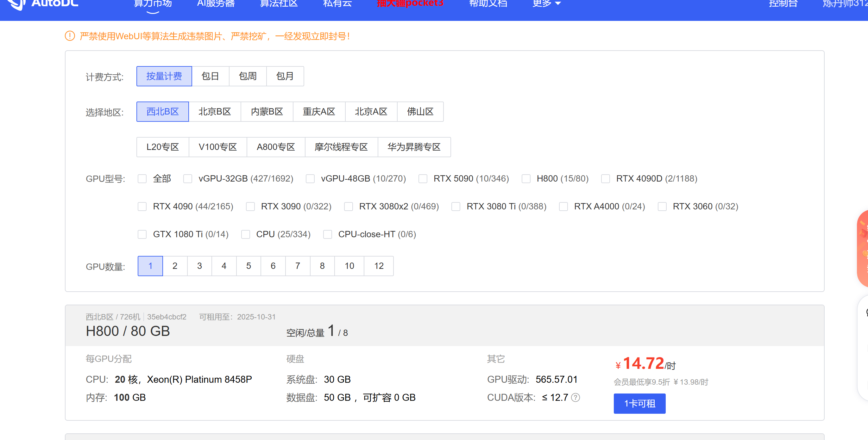Image resolution: width=868 pixels, height=440 pixels.
Task: Check the RTX 4090D checkbox
Action: pos(606,179)
